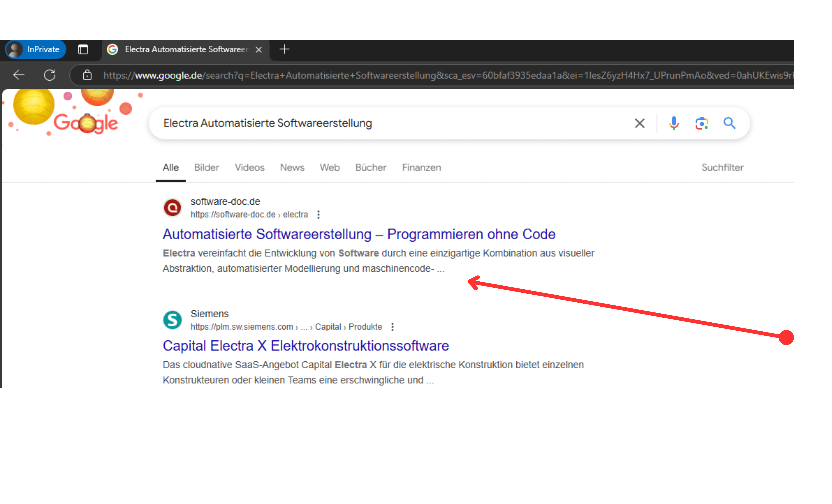Click the Siemens site name
Viewport: 832px width, 504px height.
point(210,314)
